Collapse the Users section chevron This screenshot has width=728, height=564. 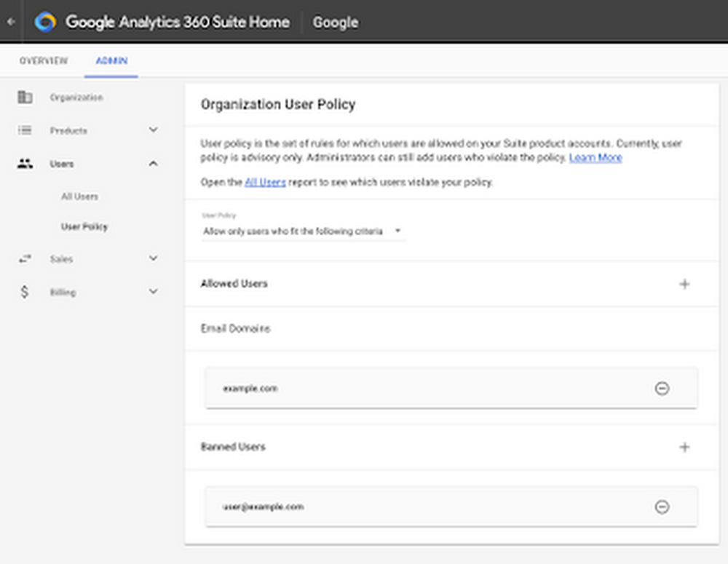tap(153, 164)
